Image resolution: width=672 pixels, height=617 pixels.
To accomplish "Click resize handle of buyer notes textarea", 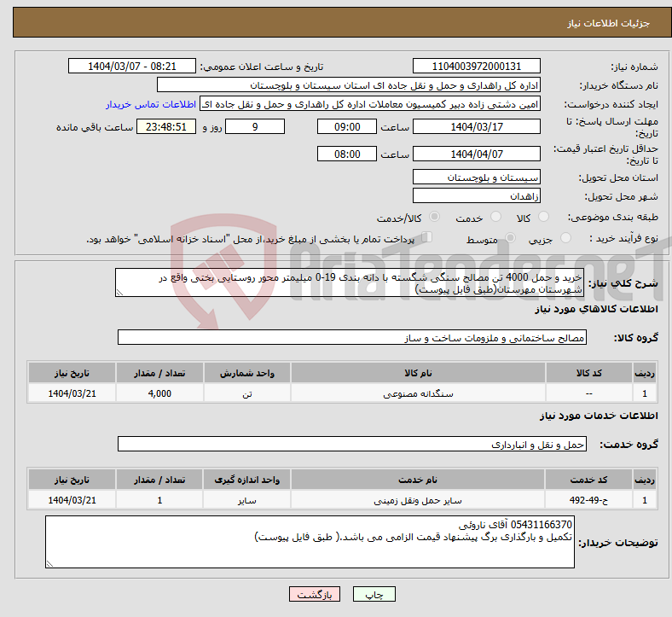I will [49, 564].
